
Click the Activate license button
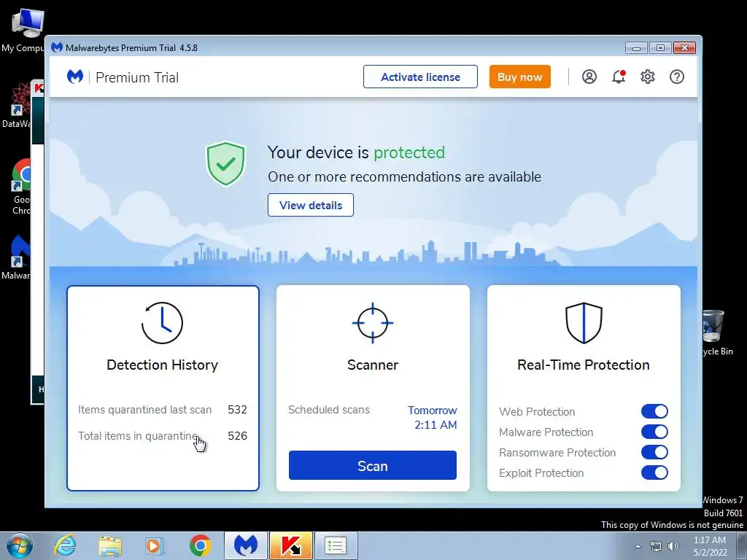(x=420, y=77)
